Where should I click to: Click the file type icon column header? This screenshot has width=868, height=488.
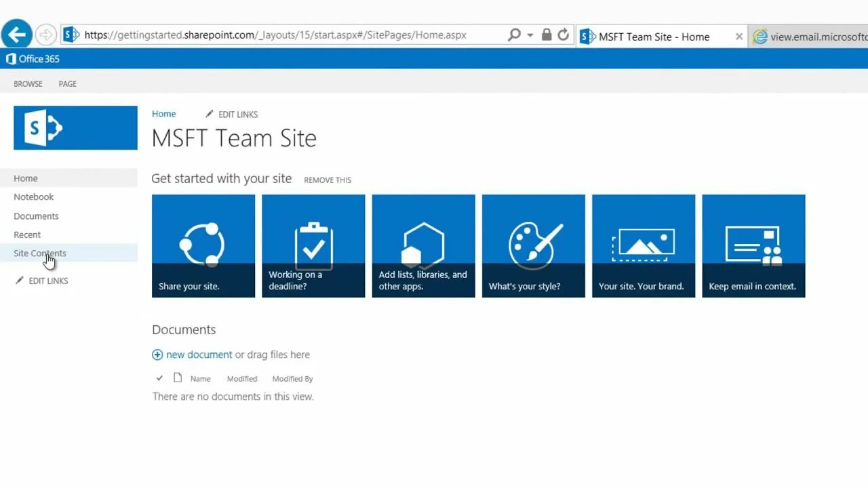pyautogui.click(x=178, y=378)
